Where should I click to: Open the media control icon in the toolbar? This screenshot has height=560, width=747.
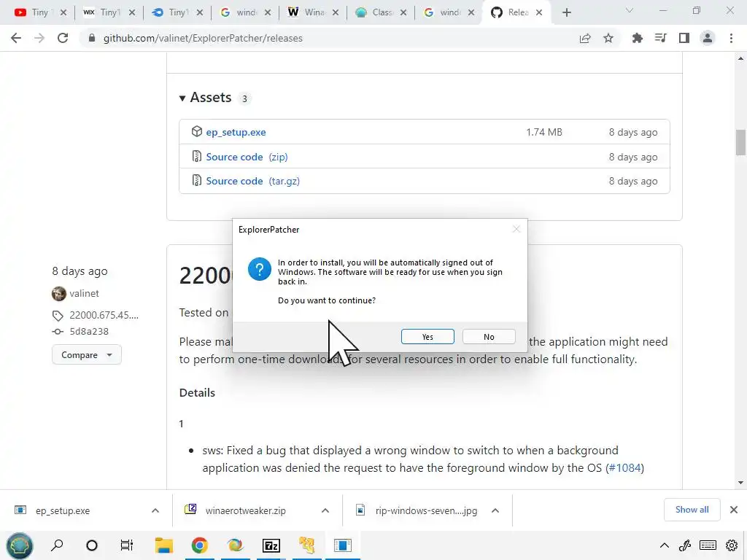660,38
